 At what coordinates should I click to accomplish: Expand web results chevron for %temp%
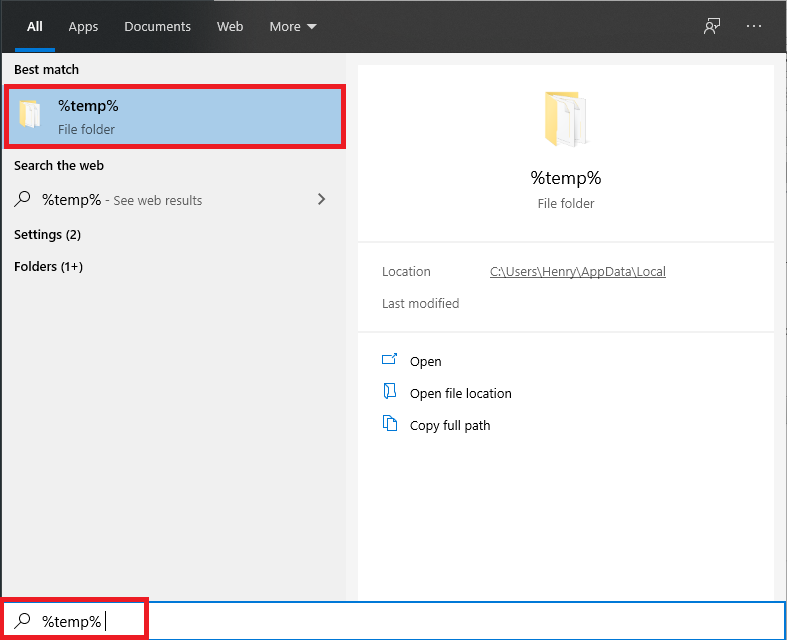point(322,199)
